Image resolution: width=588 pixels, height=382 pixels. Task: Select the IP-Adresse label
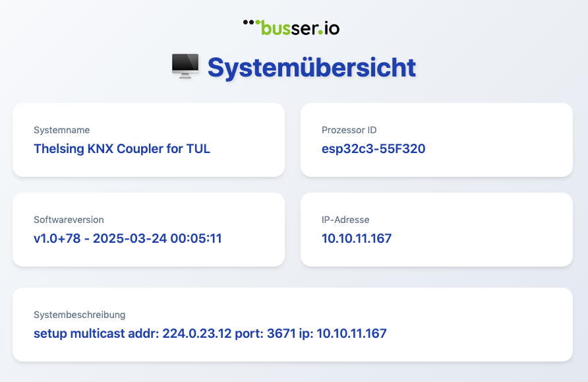pyautogui.click(x=345, y=220)
